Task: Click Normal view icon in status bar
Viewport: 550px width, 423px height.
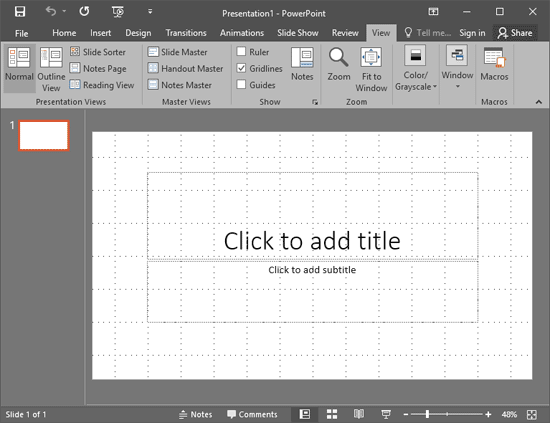Action: click(x=304, y=414)
